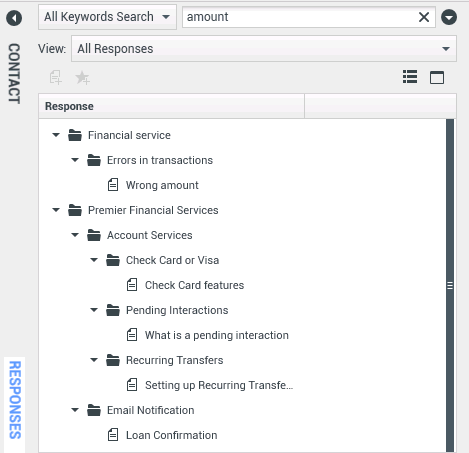469x453 pixels.
Task: Switch to tree list view icon
Action: (x=410, y=77)
